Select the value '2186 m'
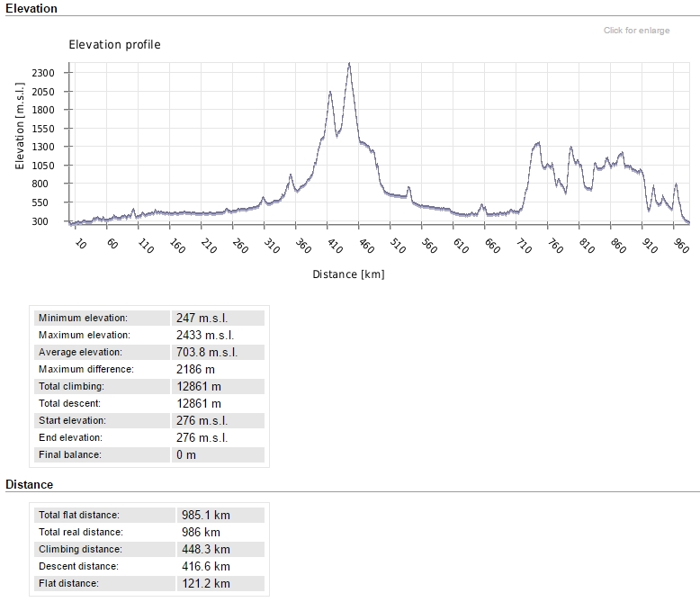The image size is (700, 602). [195, 369]
